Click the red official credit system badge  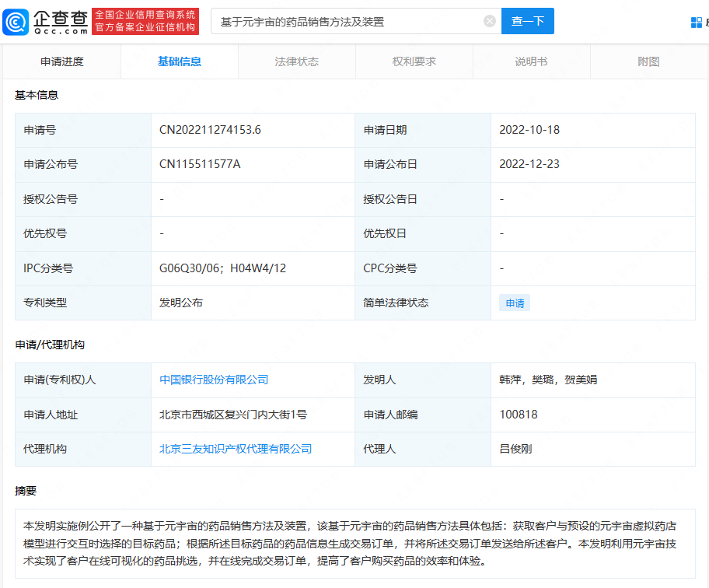pos(145,22)
